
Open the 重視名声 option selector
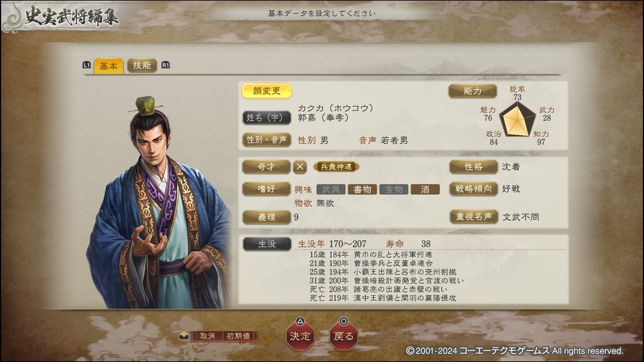click(x=473, y=217)
